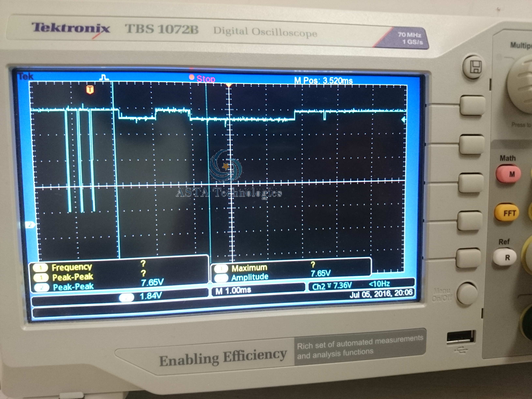The height and width of the screenshot is (399, 532).
Task: Tap the blue channel 2 Peak-Peak measurement
Action: coord(73,287)
